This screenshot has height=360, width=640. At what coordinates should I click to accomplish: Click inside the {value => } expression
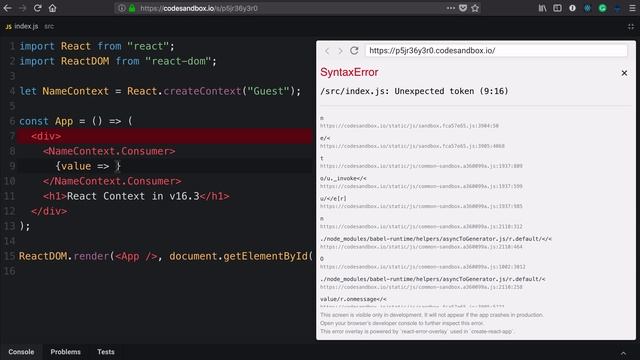pos(88,166)
